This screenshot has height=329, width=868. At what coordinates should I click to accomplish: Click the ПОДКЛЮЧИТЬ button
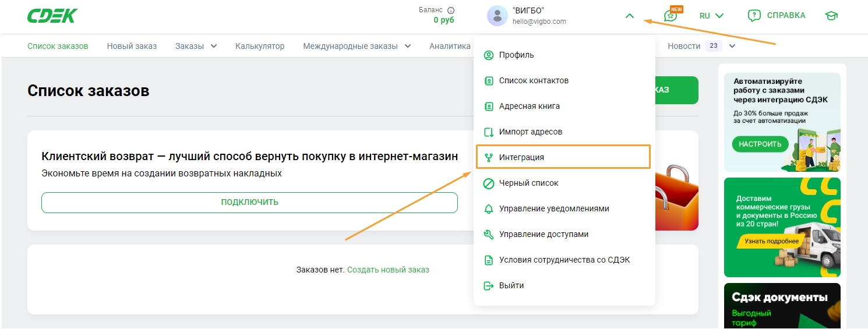click(x=249, y=203)
